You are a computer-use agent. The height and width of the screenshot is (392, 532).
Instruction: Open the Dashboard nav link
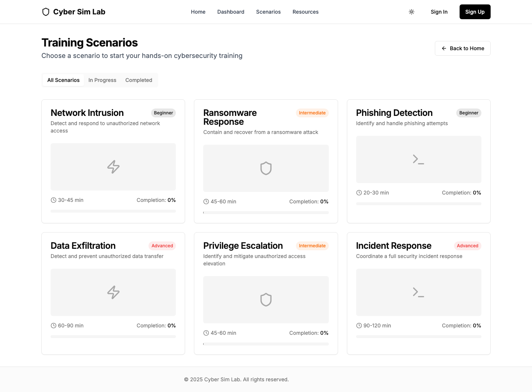pyautogui.click(x=231, y=12)
